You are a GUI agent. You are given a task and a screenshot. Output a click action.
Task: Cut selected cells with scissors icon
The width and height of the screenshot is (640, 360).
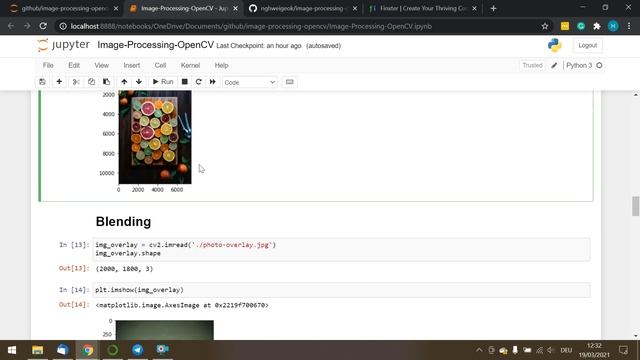coord(76,82)
